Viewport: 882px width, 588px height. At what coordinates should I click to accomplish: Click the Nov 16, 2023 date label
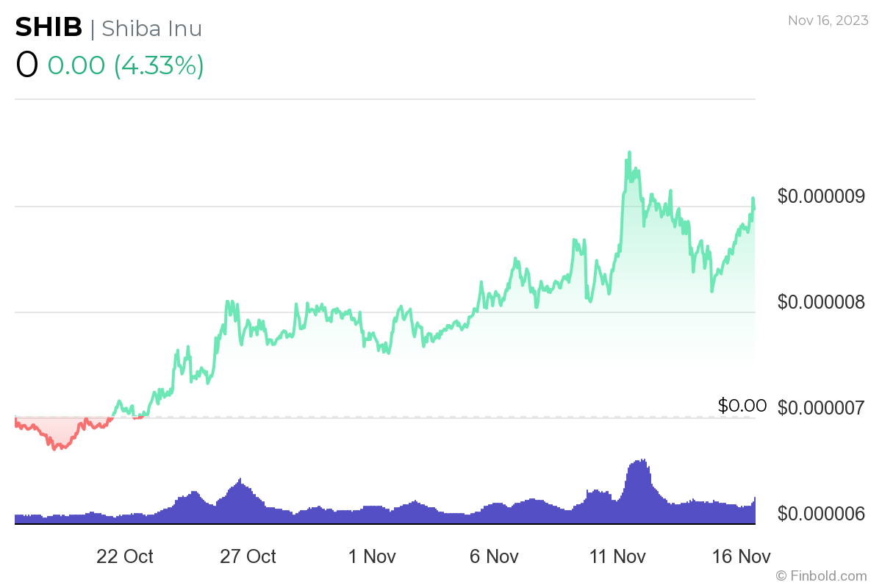point(827,21)
